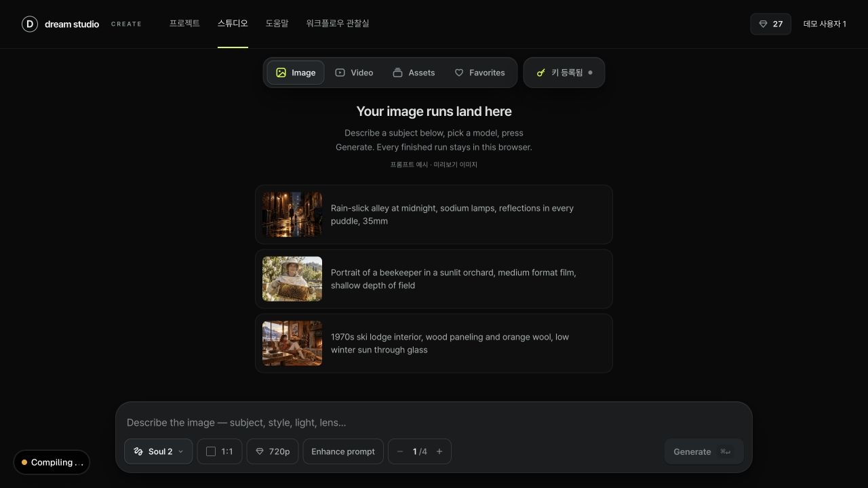
Task: Click the "Your image runs land here" heading
Action: pyautogui.click(x=434, y=111)
